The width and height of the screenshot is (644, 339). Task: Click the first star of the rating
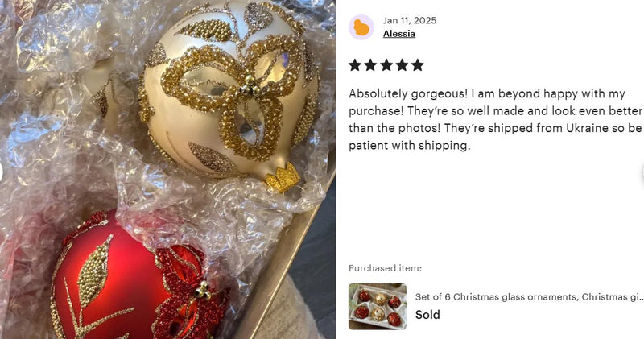[355, 65]
